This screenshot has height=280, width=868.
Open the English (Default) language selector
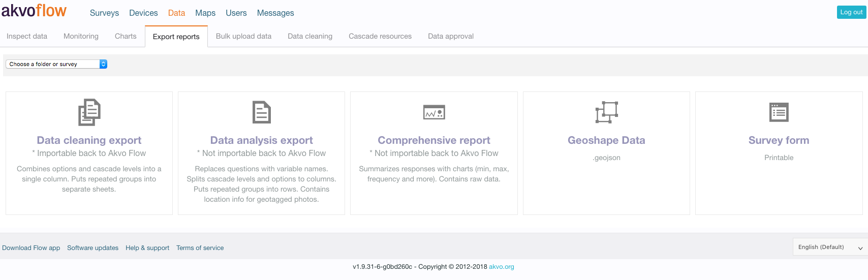pyautogui.click(x=830, y=247)
